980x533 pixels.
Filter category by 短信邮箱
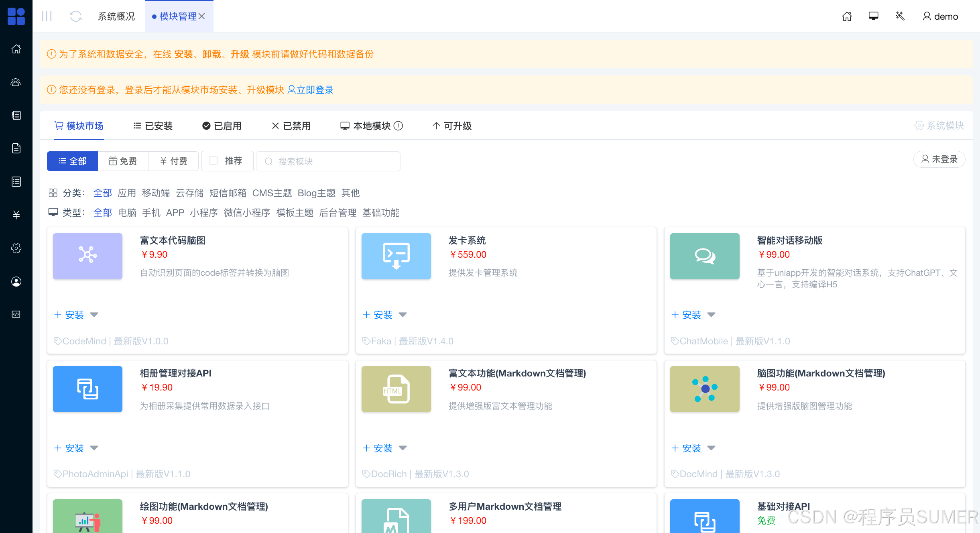click(x=228, y=193)
